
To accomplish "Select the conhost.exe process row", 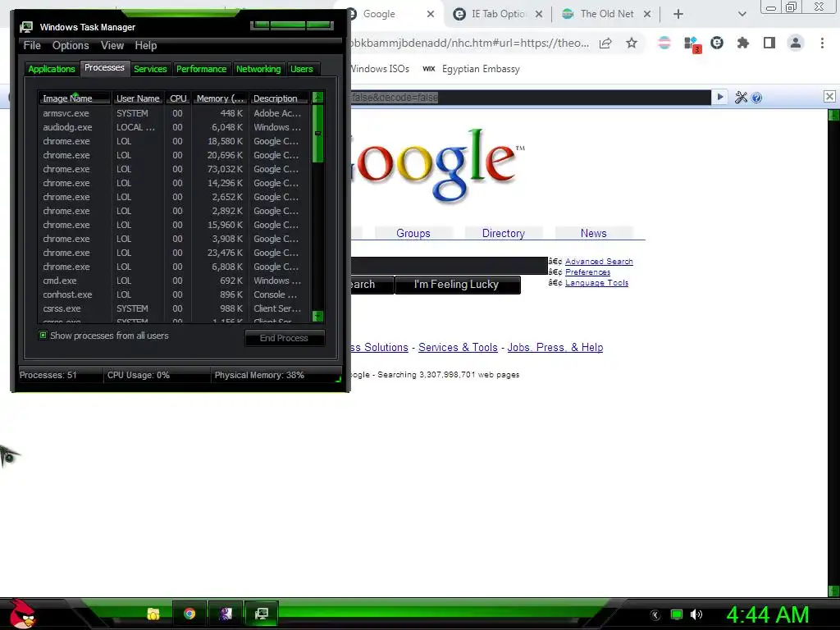I will [174, 294].
